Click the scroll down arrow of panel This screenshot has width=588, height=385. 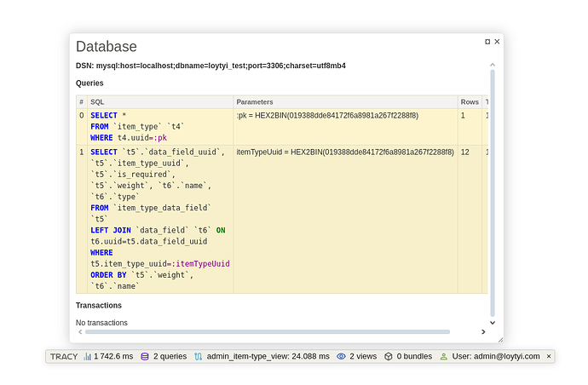[493, 323]
